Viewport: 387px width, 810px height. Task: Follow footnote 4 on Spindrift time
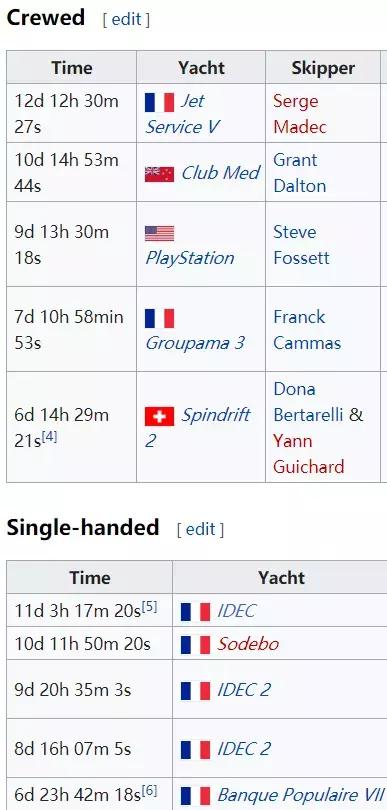pos(50,437)
